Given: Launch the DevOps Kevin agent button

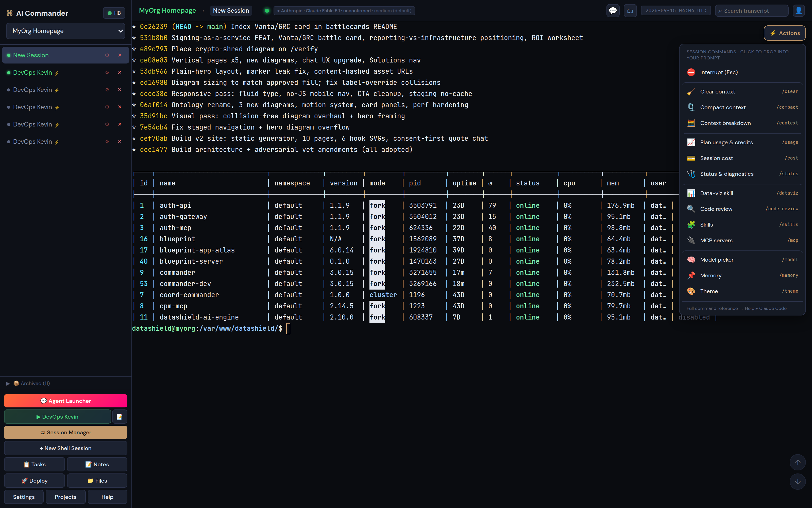Looking at the screenshot, I should coord(57,417).
